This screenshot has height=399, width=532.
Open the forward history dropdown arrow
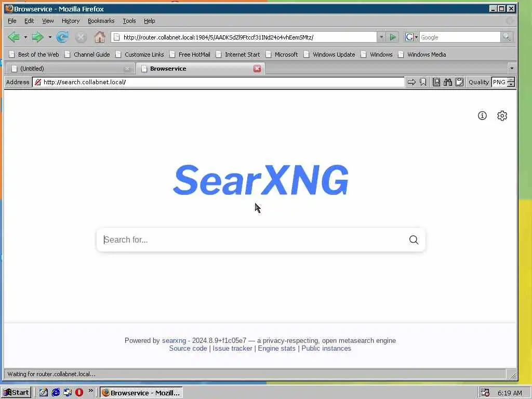point(50,37)
